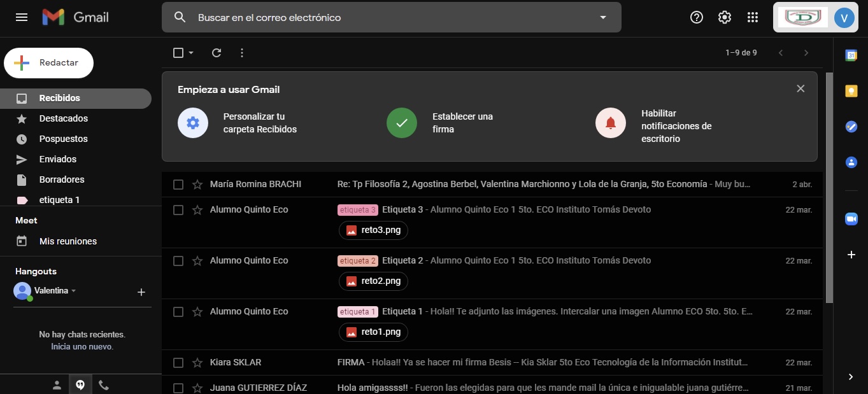Open the Help question mark icon
868x394 pixels.
point(697,17)
